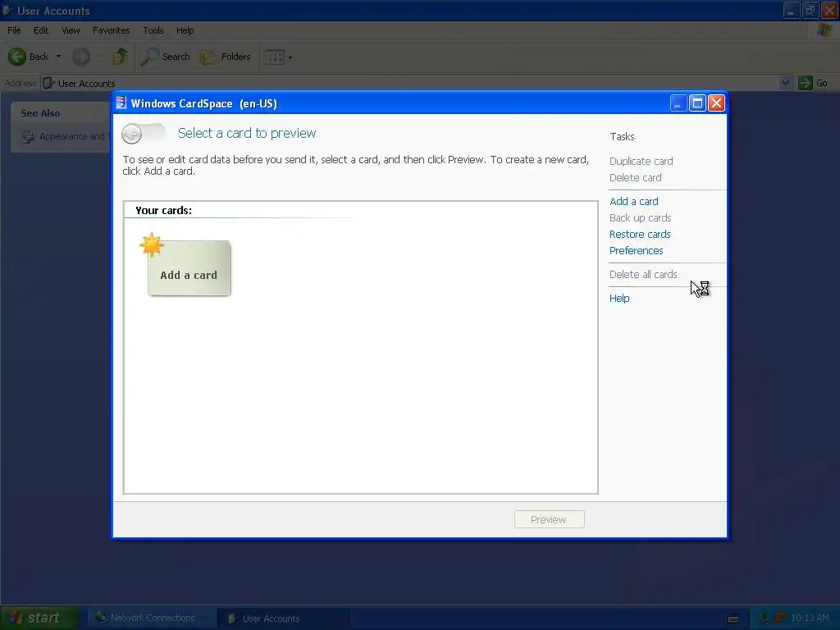Click the CardSpace title bar icon

click(x=121, y=103)
